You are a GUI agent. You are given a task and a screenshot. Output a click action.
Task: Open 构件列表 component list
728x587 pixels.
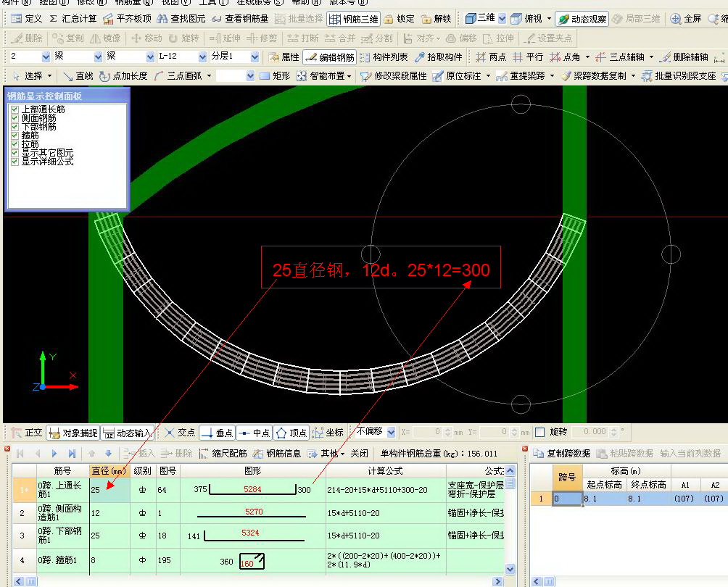coord(384,57)
